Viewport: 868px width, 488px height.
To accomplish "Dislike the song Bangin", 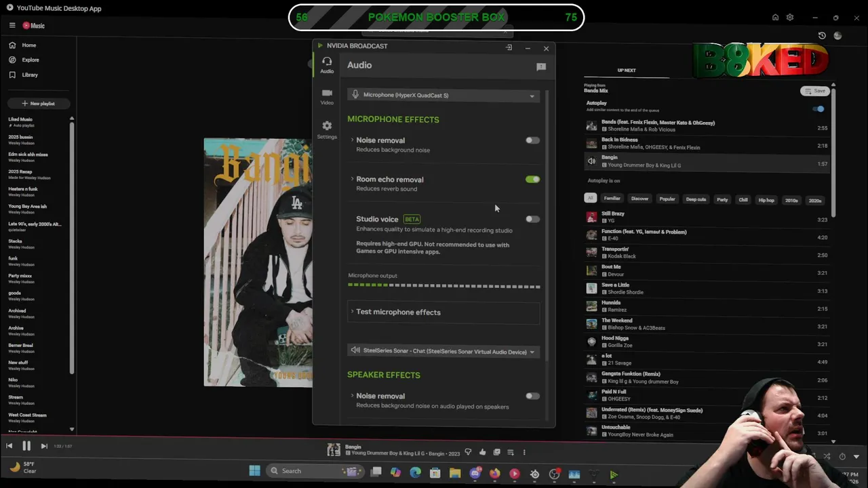I will tap(468, 452).
